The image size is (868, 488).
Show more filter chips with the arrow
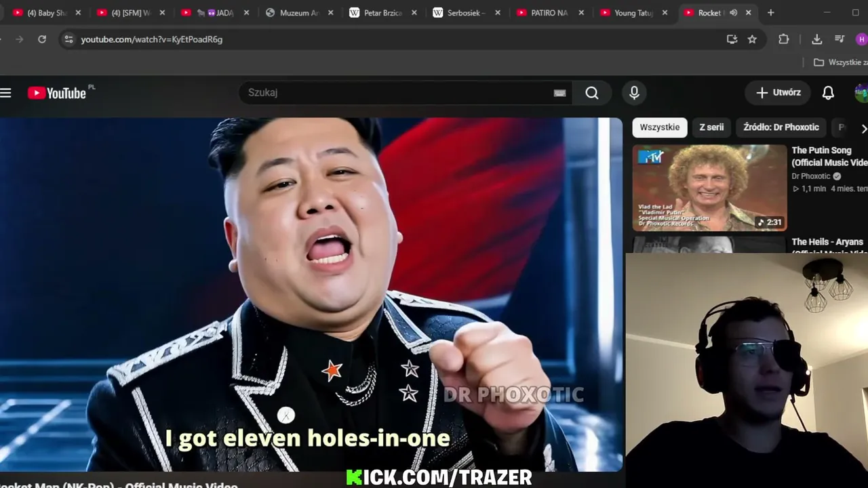[863, 128]
